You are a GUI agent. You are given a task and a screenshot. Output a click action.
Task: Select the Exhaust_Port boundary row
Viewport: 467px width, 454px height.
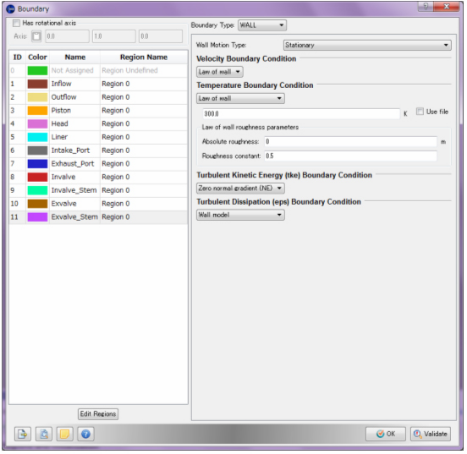(98, 164)
